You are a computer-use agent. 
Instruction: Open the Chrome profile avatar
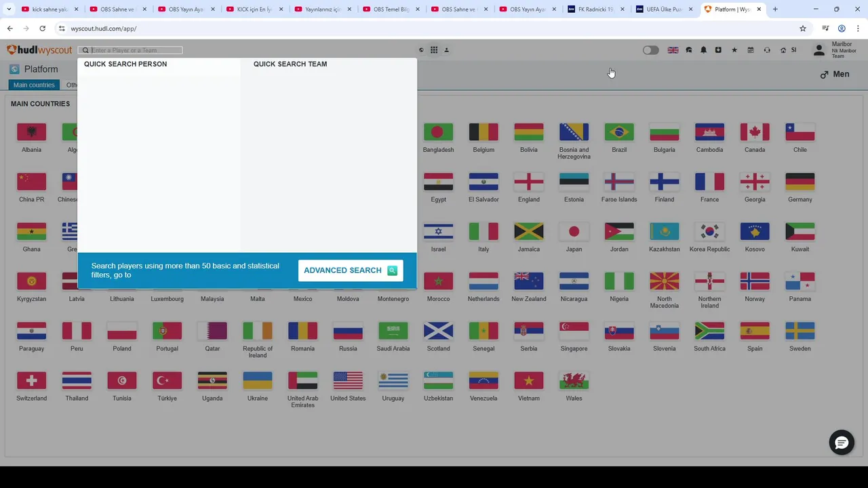(x=842, y=28)
